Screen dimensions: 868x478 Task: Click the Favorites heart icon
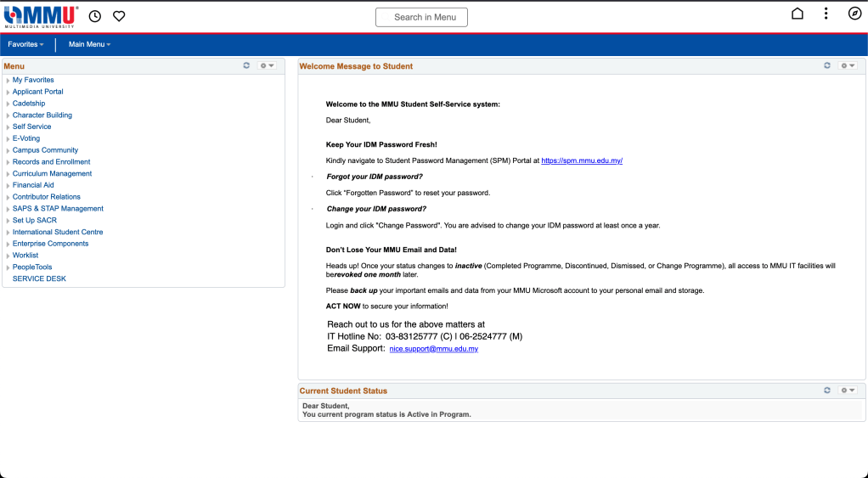click(119, 16)
